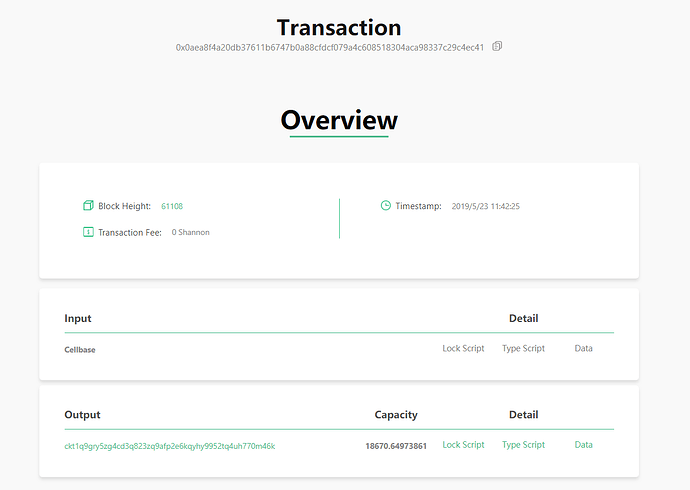Click the Block Height cube icon
Image resolution: width=690 pixels, height=490 pixels.
[88, 205]
